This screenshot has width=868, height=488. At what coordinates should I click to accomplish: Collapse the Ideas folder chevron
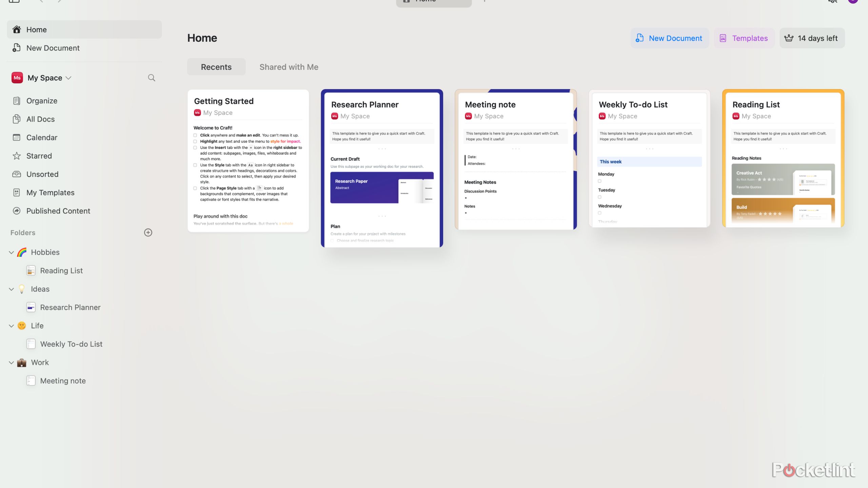point(11,289)
